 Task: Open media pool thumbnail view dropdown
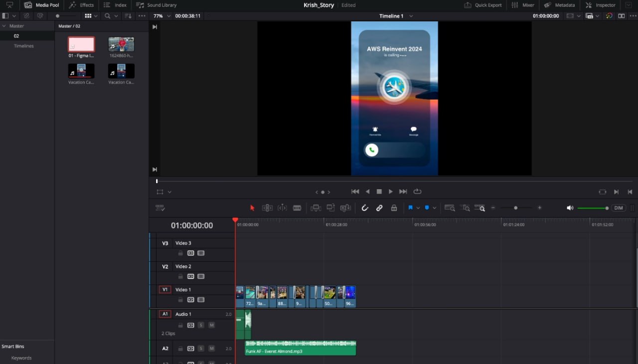(91, 16)
